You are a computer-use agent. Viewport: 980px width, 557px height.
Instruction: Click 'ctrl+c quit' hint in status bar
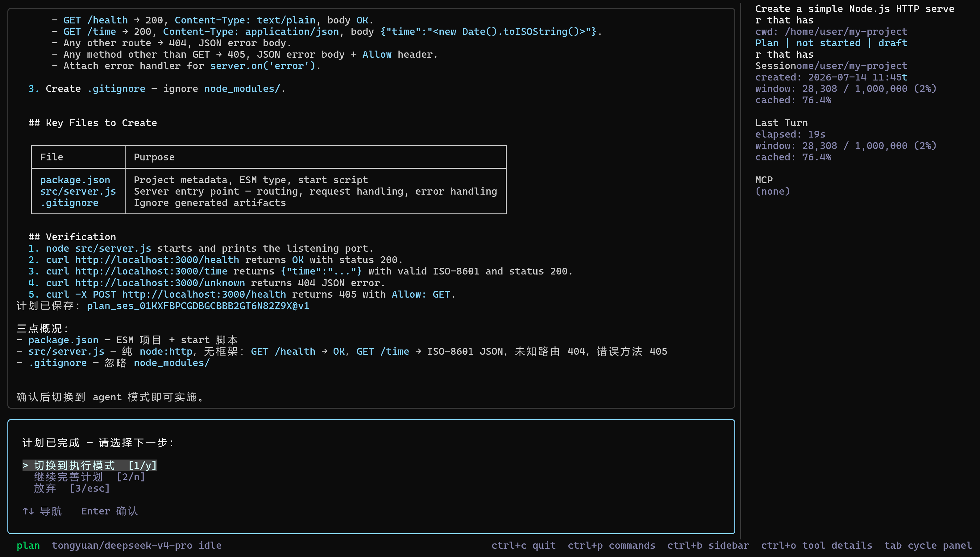(x=523, y=545)
